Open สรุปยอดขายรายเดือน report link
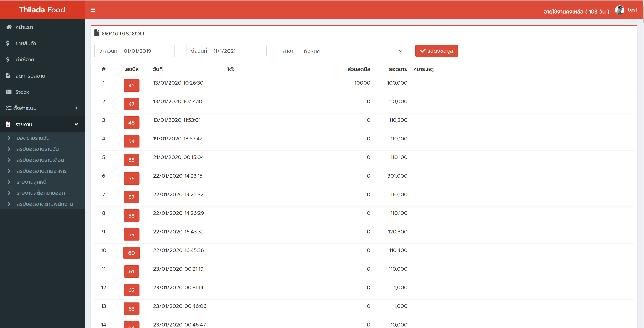The height and width of the screenshot is (328, 644). (40, 160)
